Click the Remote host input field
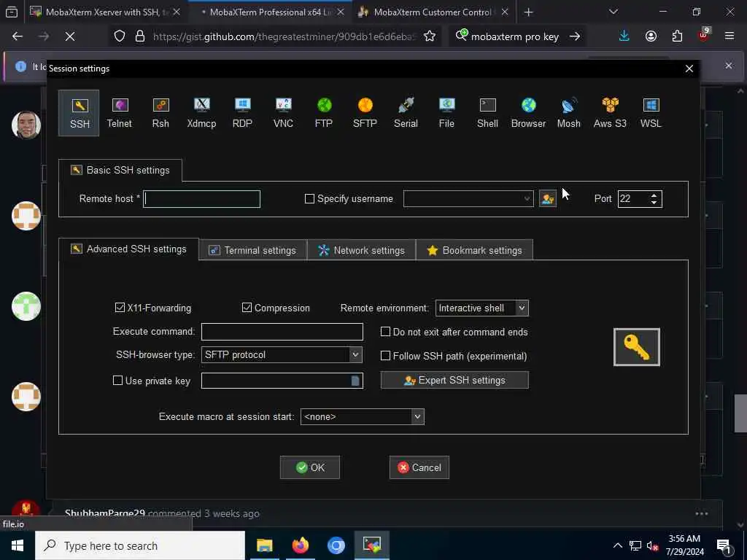Image resolution: width=747 pixels, height=560 pixels. point(201,198)
